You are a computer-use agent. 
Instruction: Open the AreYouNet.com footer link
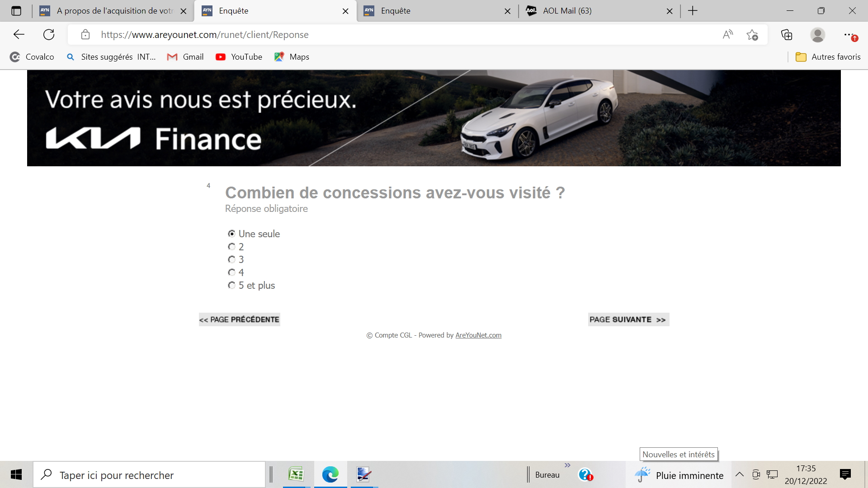[x=478, y=335]
